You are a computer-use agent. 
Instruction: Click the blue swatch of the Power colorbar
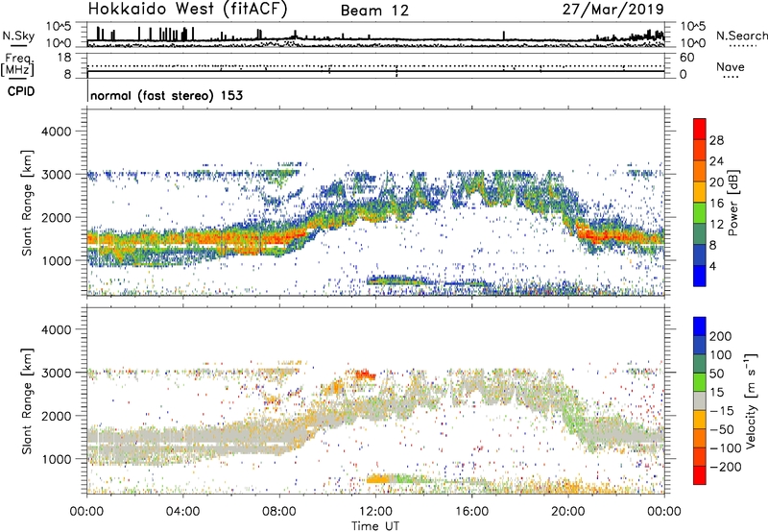point(700,276)
